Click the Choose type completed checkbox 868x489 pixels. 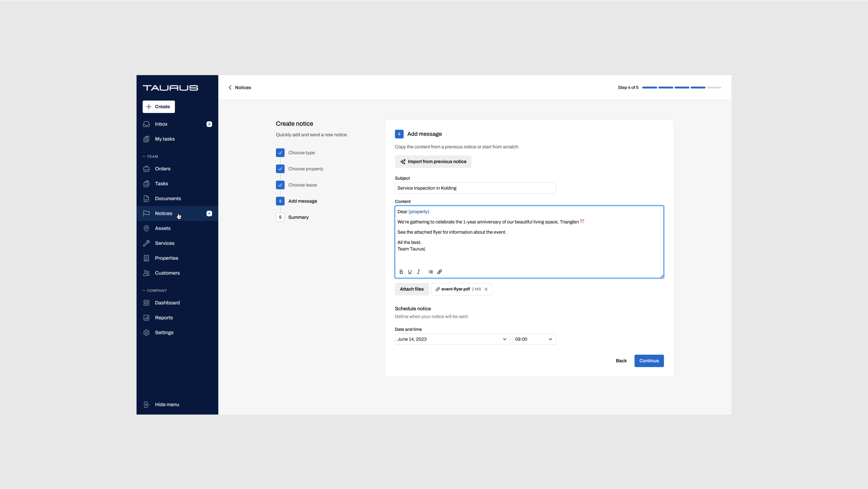click(280, 153)
